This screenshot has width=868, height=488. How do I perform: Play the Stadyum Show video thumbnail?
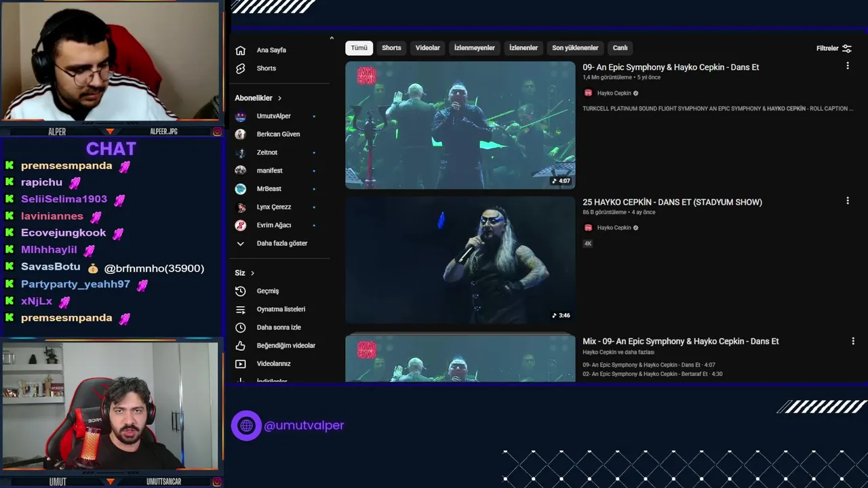pos(460,260)
